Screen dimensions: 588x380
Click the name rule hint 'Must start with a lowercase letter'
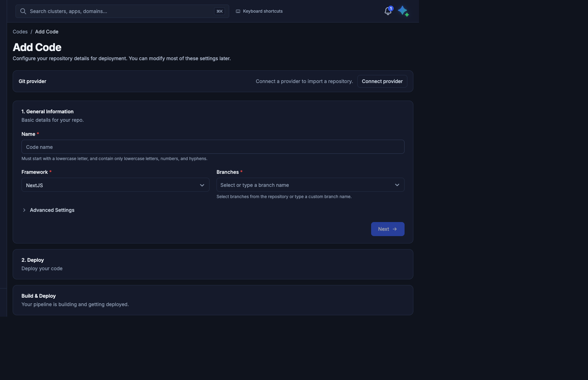point(114,159)
